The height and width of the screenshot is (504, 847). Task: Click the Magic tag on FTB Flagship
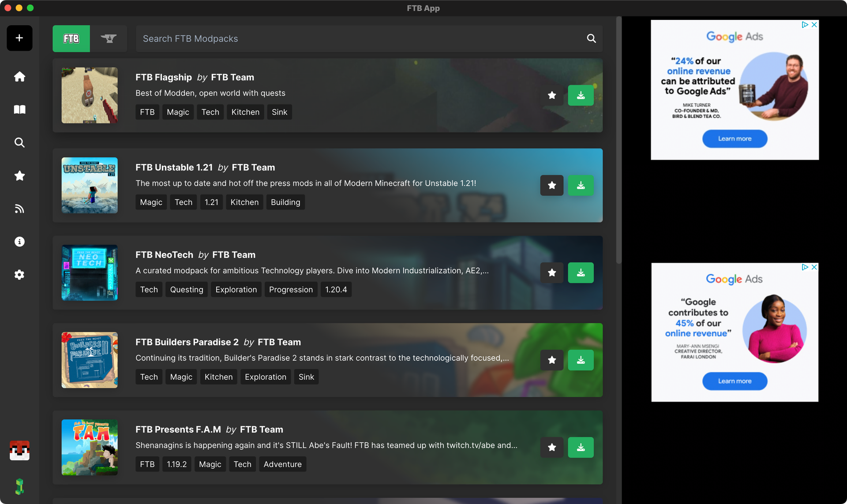click(178, 112)
